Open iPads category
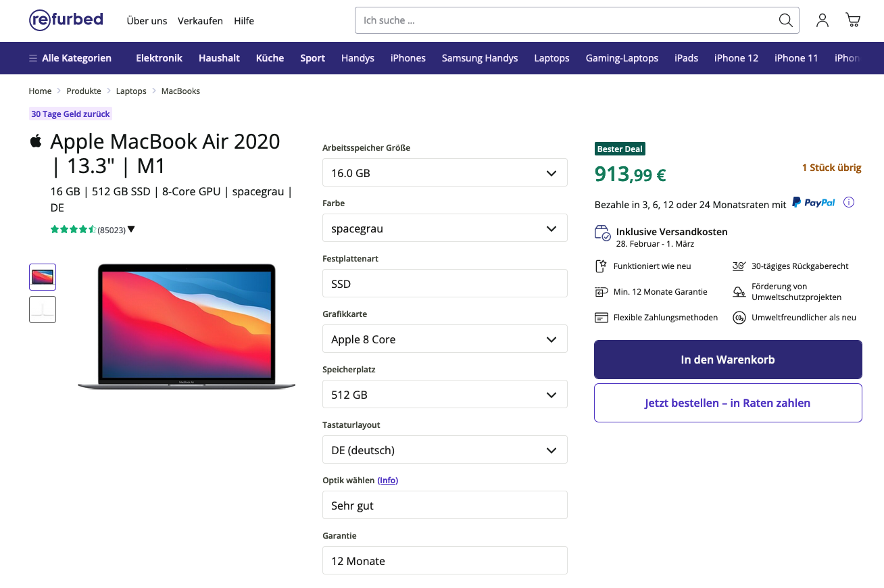Viewport: 884px width, 588px height. (686, 58)
